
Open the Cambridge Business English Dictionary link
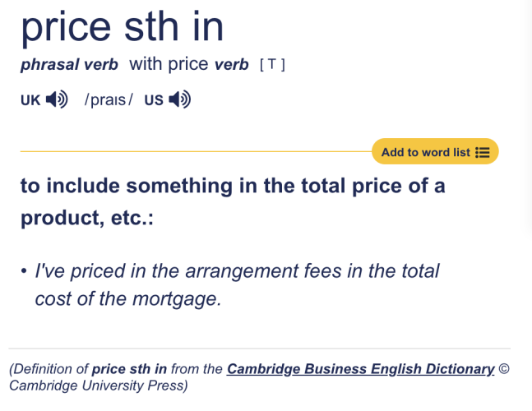[x=361, y=369]
